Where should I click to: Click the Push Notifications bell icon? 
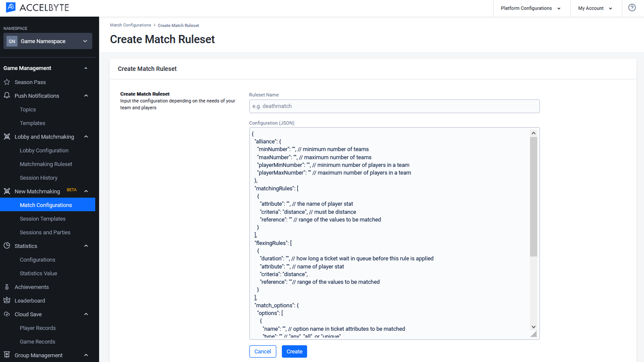point(7,96)
